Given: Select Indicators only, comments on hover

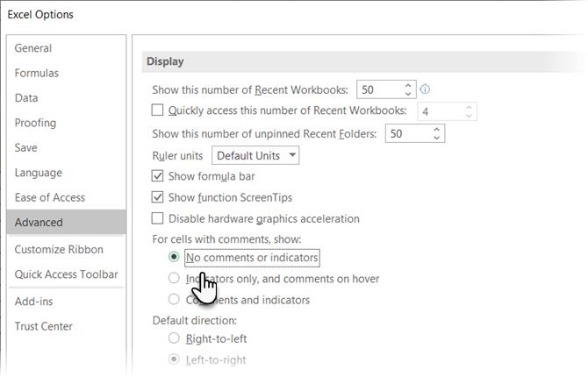Looking at the screenshot, I should (x=174, y=279).
